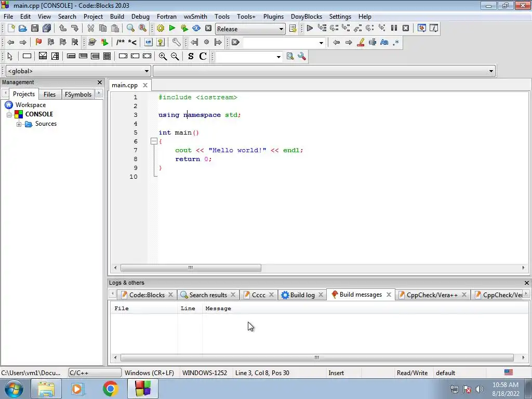
Task: Click the editor horizontal scrollbar thumb
Action: coord(191,268)
